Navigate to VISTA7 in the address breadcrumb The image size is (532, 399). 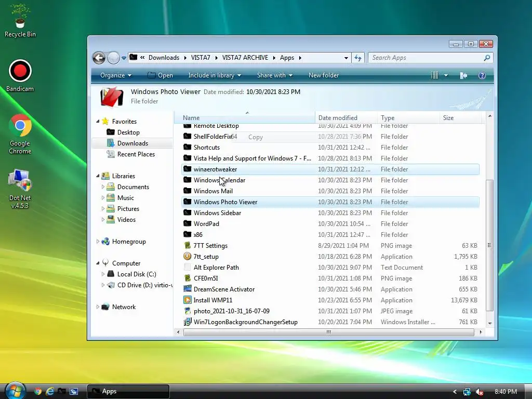pyautogui.click(x=201, y=58)
